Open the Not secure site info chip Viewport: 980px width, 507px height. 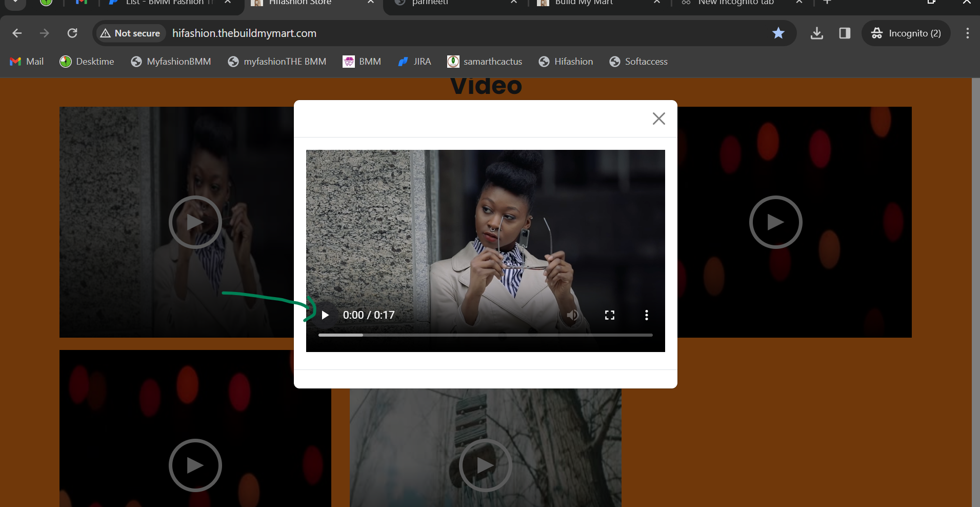click(130, 33)
